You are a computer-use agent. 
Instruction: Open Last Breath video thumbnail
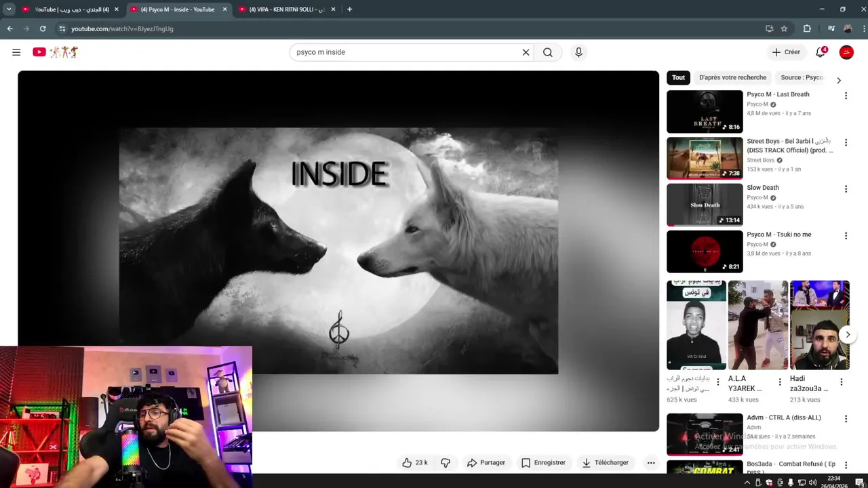point(705,112)
